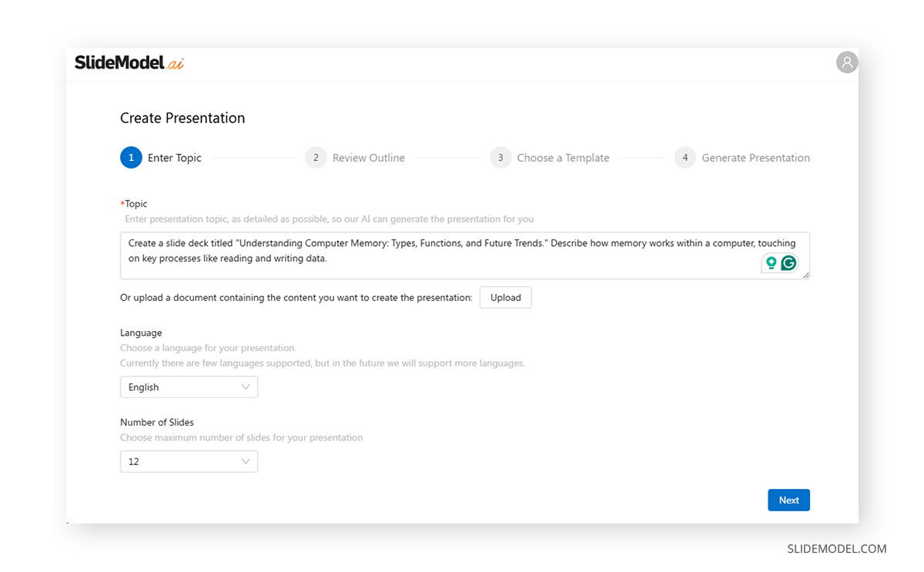The height and width of the screenshot is (572, 924).
Task: Click the SlideModel.ai logo
Action: (x=129, y=63)
